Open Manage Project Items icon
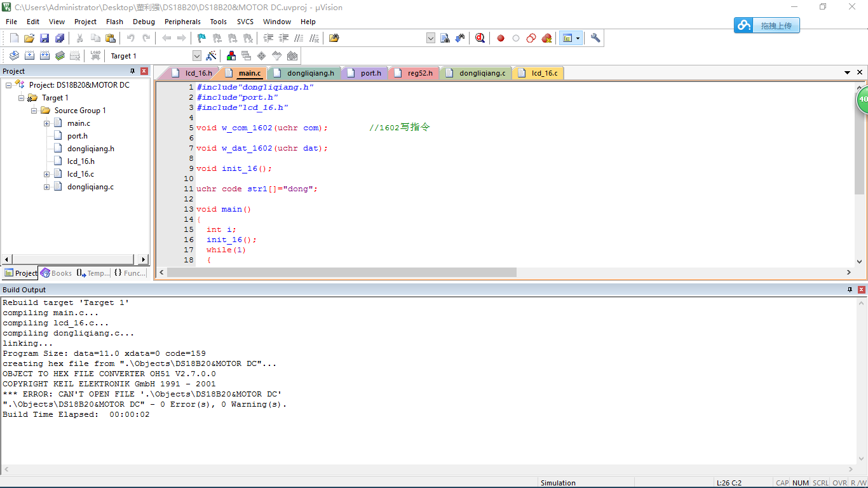The image size is (868, 488). point(231,56)
